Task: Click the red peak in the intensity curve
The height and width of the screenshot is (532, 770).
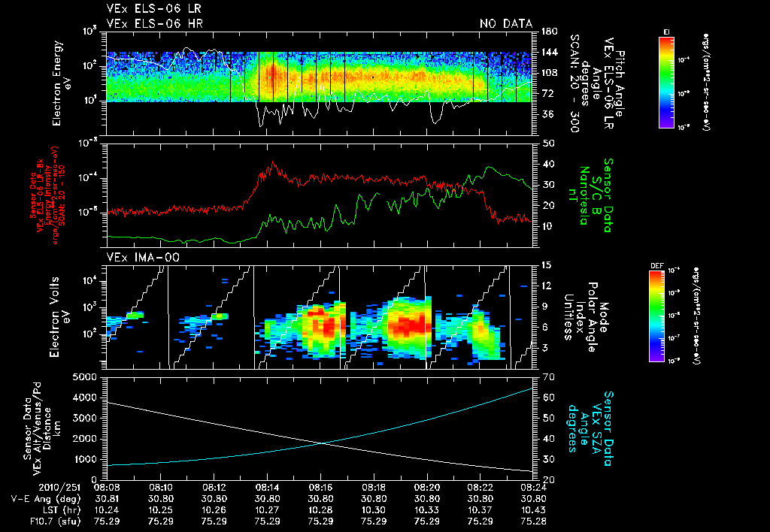Action: click(x=273, y=163)
